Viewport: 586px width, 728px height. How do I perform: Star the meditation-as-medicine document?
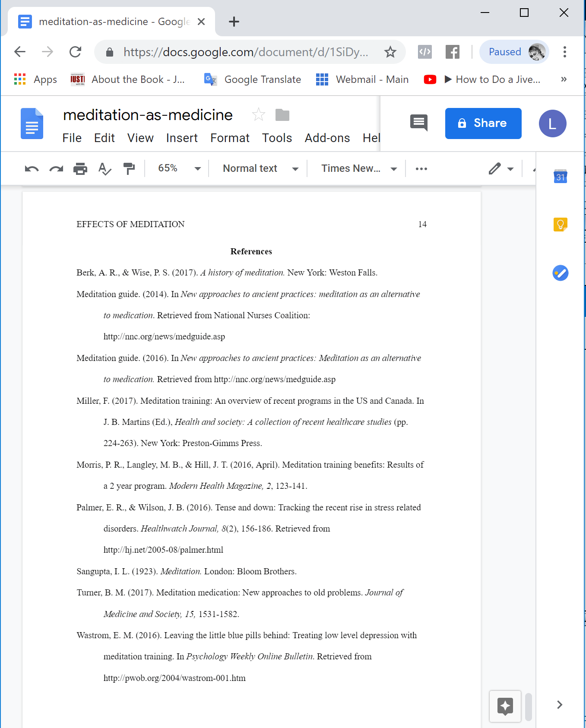(x=258, y=115)
